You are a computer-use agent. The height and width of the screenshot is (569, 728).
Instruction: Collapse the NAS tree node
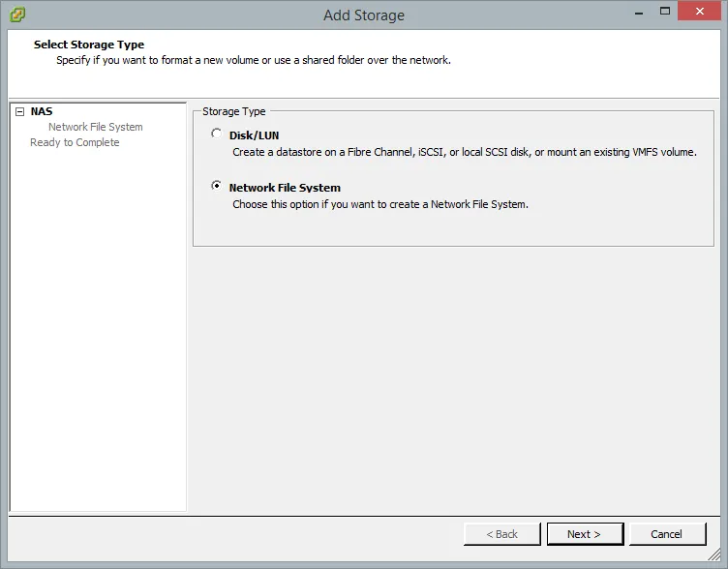click(x=18, y=111)
